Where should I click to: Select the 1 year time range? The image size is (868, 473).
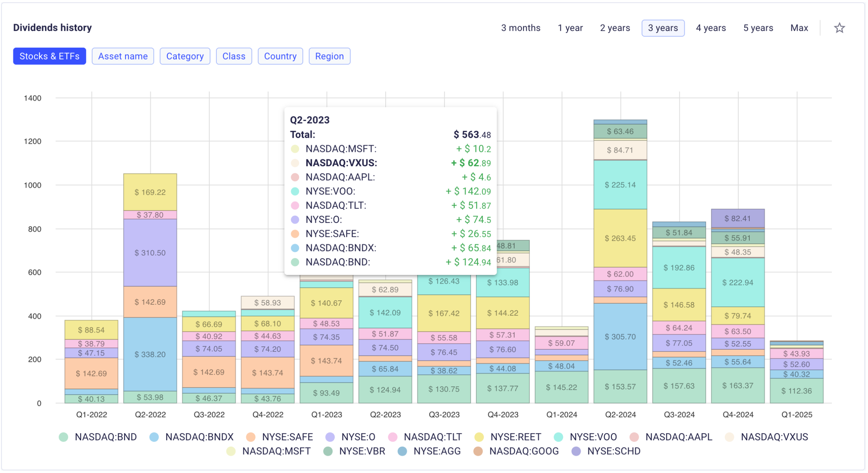(570, 28)
